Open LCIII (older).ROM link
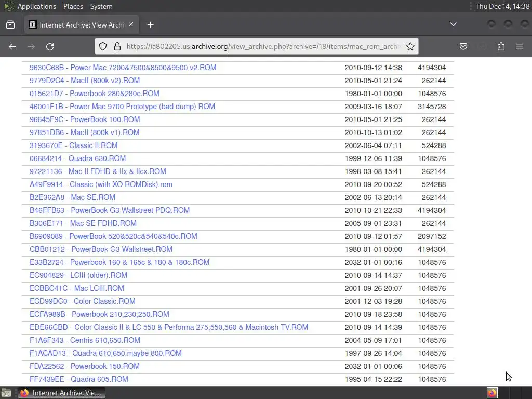Viewport: 532px width, 399px height. tap(78, 275)
